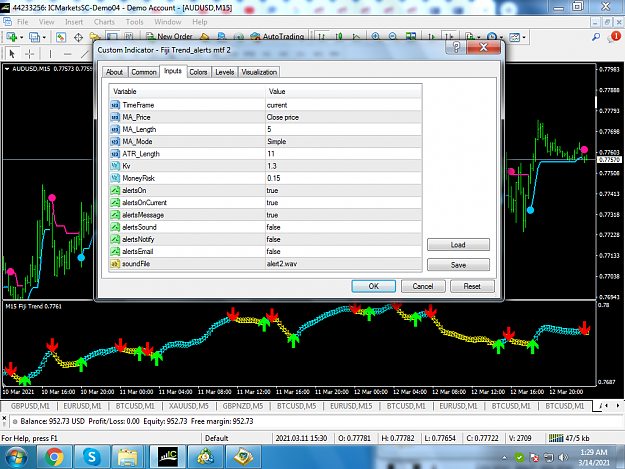625x469 pixels.
Task: Open the Windows Start menu
Action: [16, 457]
